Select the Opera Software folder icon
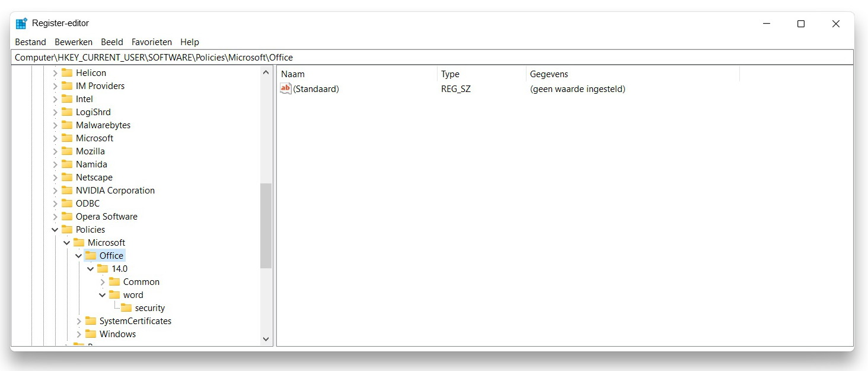Screen dimensions: 868x371 (x=67, y=217)
